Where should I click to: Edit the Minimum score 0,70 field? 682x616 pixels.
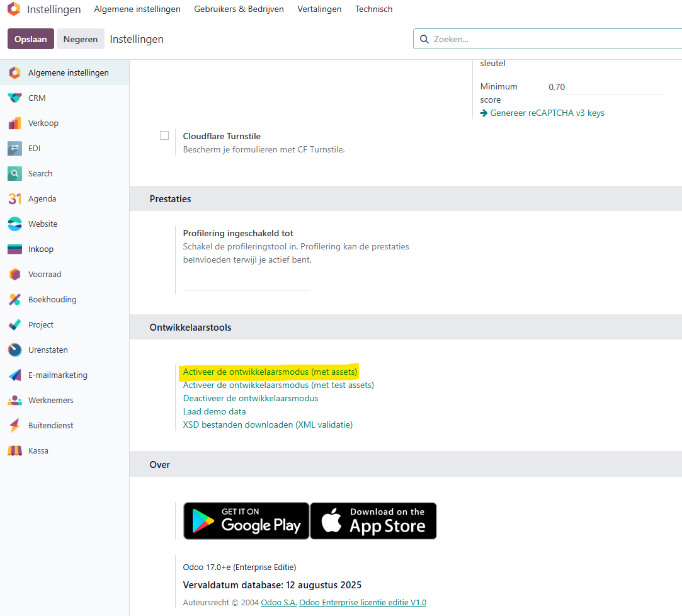(x=607, y=87)
